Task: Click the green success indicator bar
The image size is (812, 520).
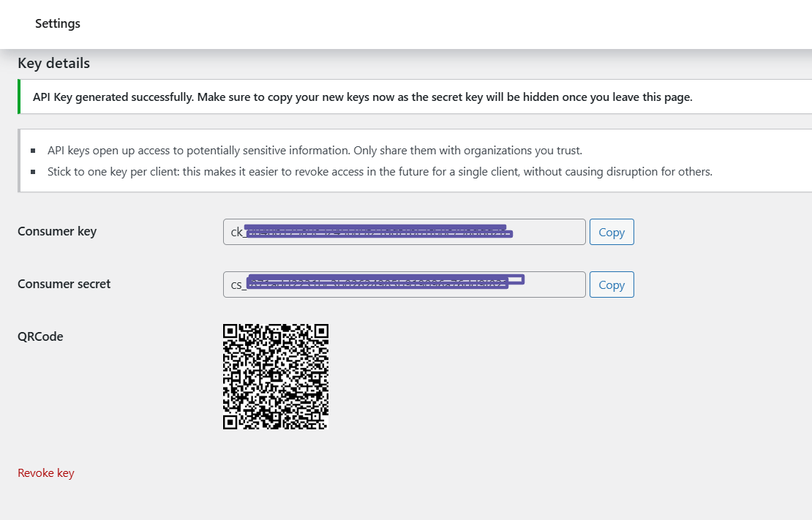Action: [x=18, y=97]
